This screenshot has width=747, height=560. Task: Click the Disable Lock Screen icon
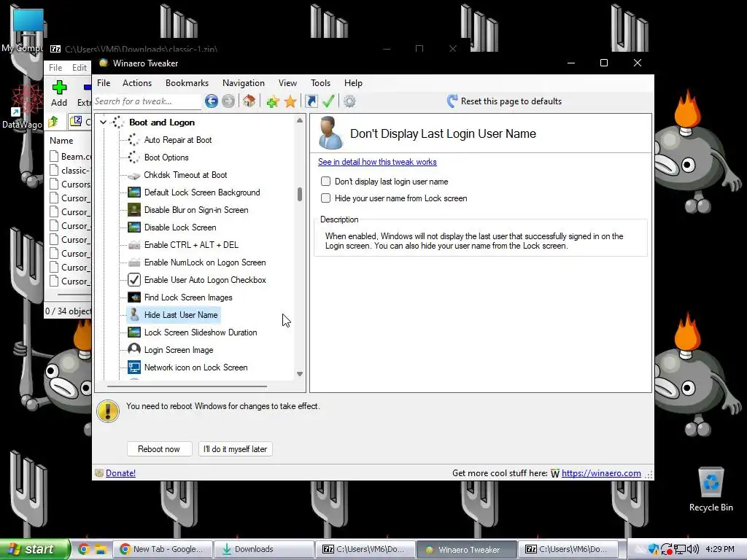[134, 227]
